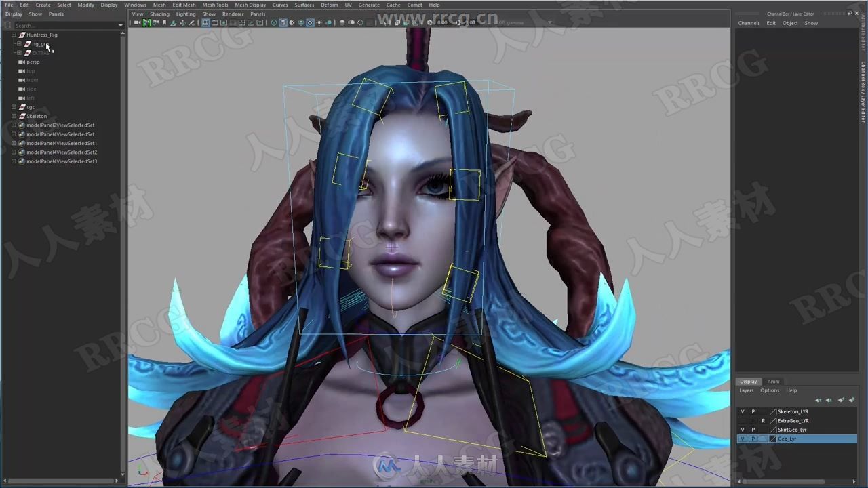The width and height of the screenshot is (868, 488).
Task: Toggle wireframe on shaded sphere icon
Action: pyautogui.click(x=301, y=22)
